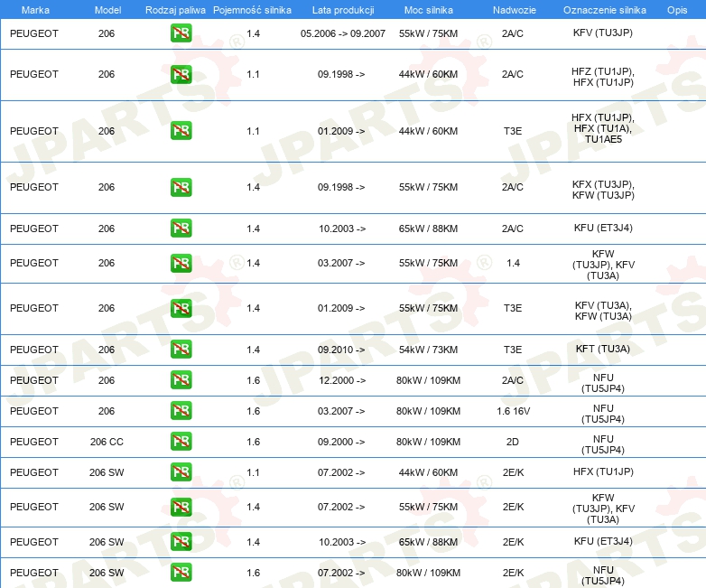Select the engine code cell KFV (TU3JP)
Image resolution: width=706 pixels, height=588 pixels.
pyautogui.click(x=603, y=33)
